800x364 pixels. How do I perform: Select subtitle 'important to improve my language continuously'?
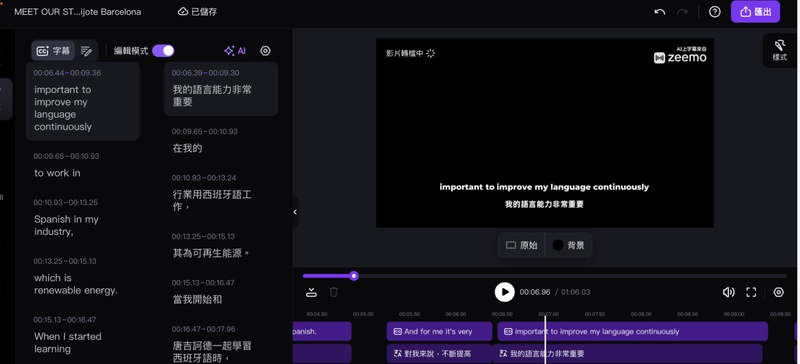pyautogui.click(x=83, y=102)
